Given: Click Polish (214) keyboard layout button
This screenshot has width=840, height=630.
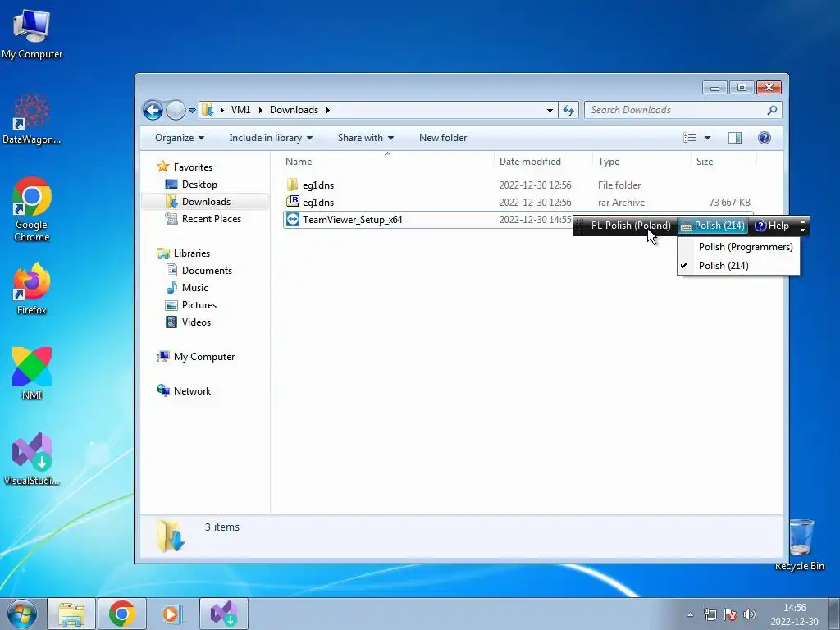Looking at the screenshot, I should pyautogui.click(x=713, y=226).
